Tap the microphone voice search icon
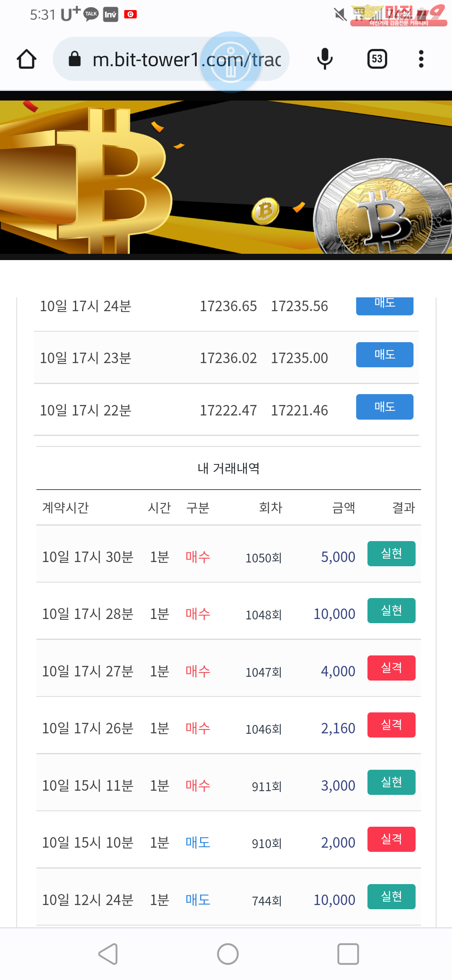The width and height of the screenshot is (452, 980). tap(325, 59)
